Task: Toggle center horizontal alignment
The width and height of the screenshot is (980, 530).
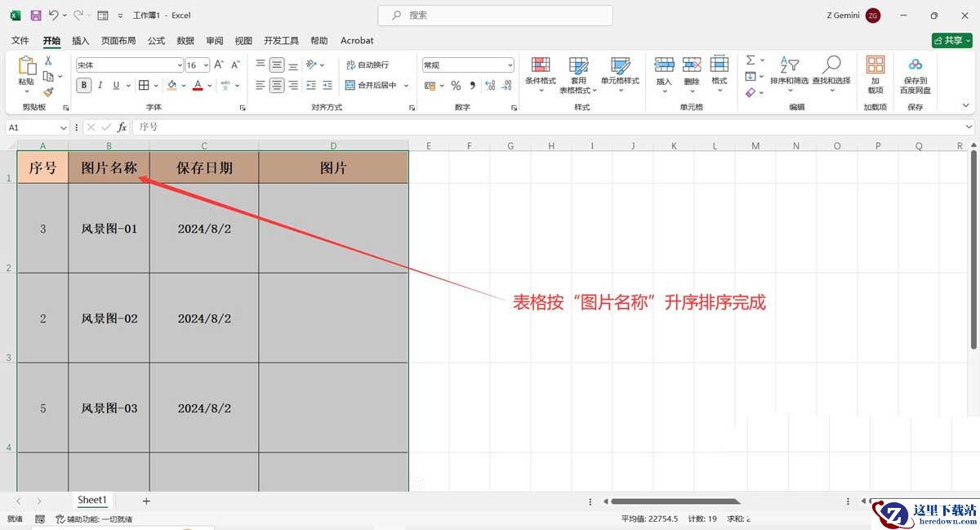Action: click(277, 85)
